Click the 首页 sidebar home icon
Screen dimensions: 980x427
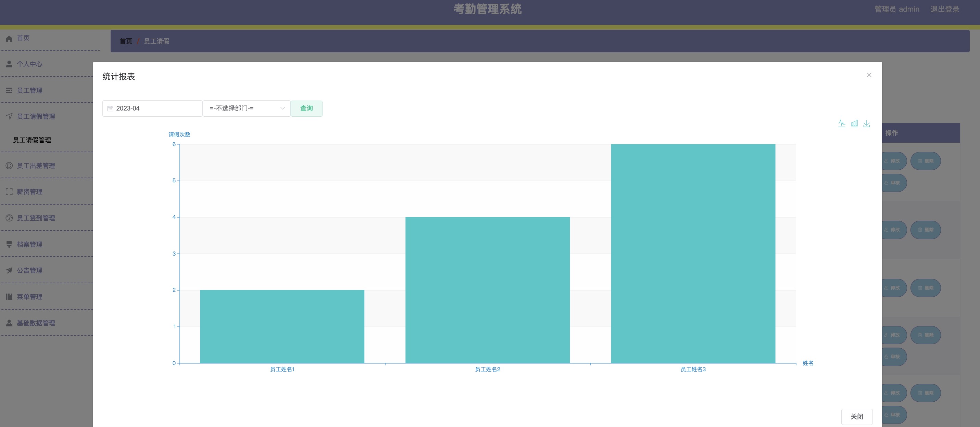[9, 38]
